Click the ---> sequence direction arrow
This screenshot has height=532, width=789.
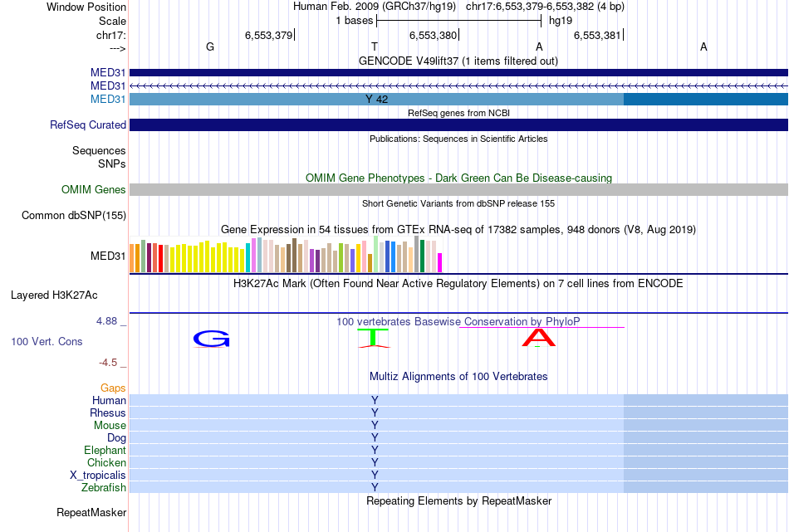[x=118, y=48]
